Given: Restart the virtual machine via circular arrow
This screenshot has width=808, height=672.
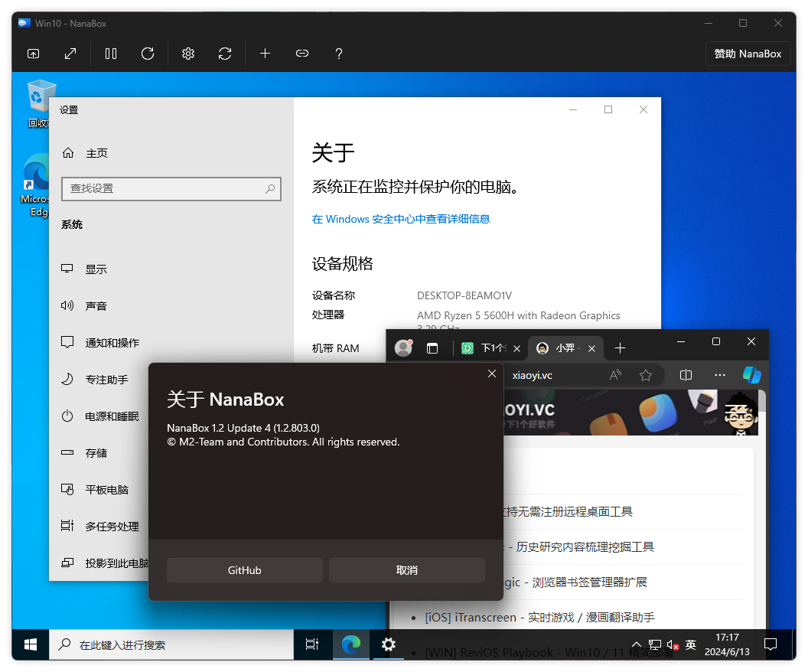Looking at the screenshot, I should pos(148,54).
